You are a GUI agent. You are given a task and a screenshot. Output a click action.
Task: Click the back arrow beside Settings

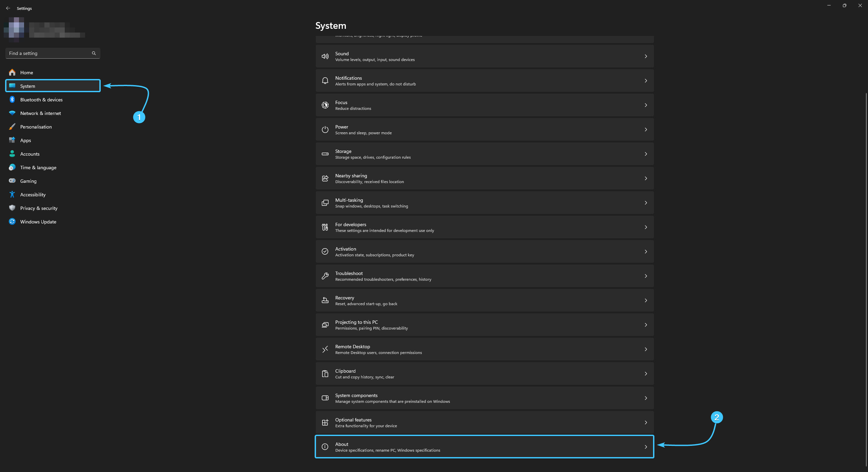click(8, 8)
